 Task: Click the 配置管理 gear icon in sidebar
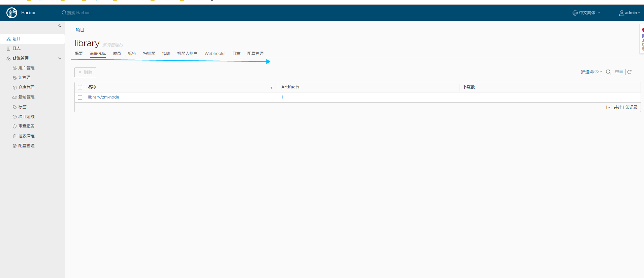click(x=14, y=146)
